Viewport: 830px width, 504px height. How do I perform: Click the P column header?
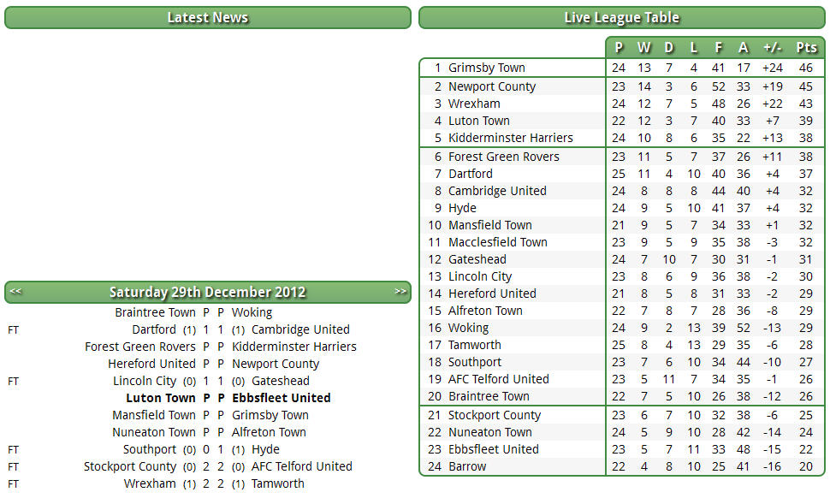pos(619,48)
